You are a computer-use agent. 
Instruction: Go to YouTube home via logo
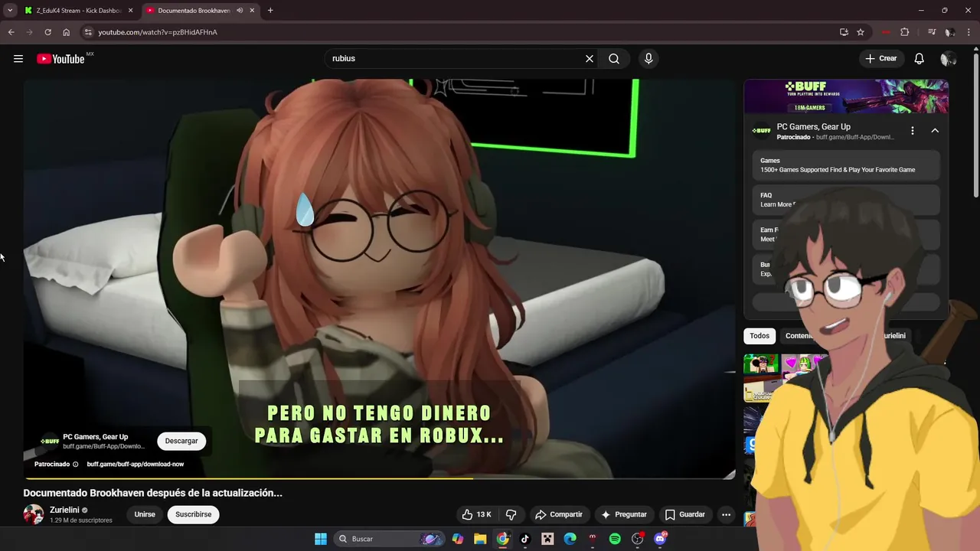point(60,59)
